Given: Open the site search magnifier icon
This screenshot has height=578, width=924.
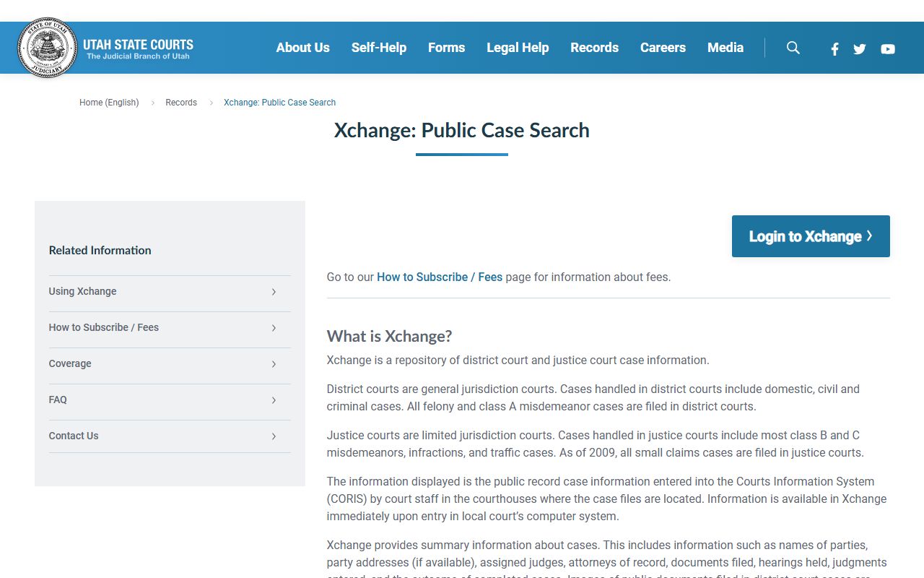Looking at the screenshot, I should [793, 48].
